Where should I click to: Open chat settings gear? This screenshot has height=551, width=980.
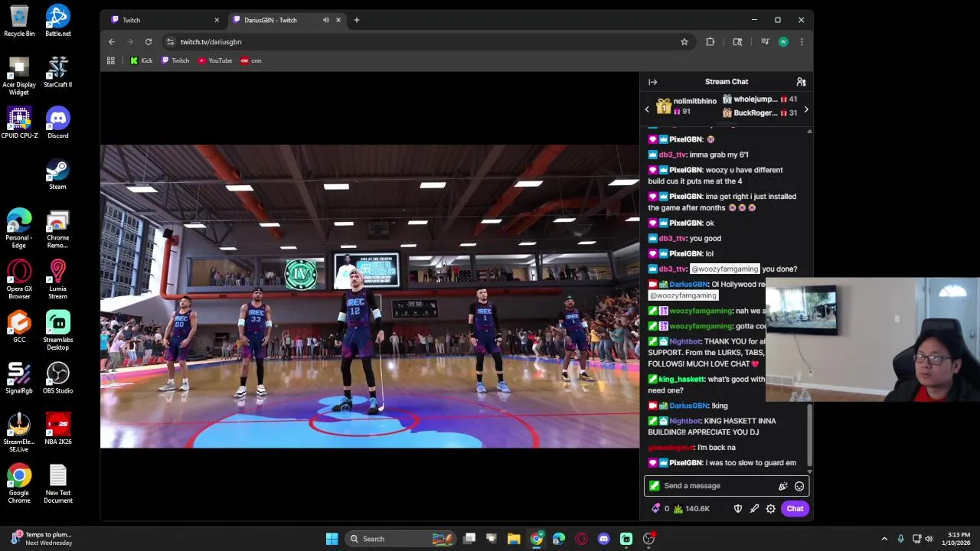tap(770, 509)
